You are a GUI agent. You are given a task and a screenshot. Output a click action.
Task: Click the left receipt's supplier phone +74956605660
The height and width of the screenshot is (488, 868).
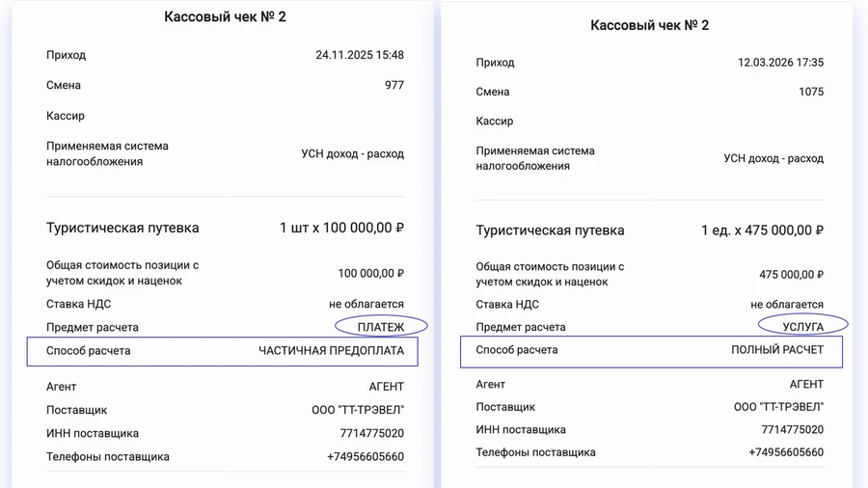365,457
